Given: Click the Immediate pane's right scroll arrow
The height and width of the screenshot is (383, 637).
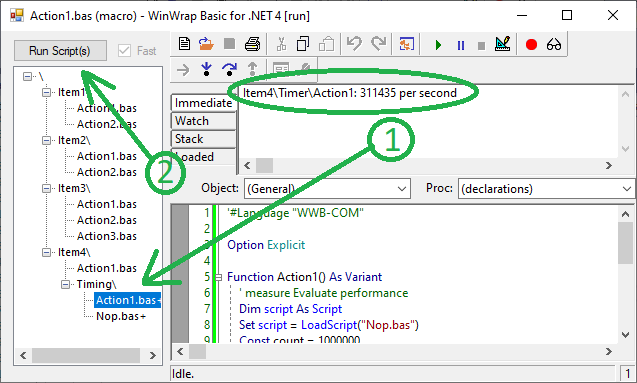Looking at the screenshot, I should 609,165.
